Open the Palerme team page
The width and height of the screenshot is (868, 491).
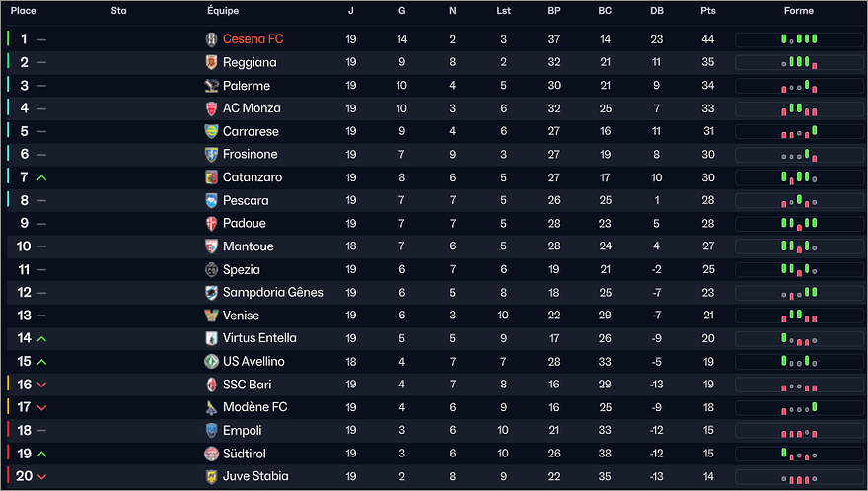click(x=246, y=86)
